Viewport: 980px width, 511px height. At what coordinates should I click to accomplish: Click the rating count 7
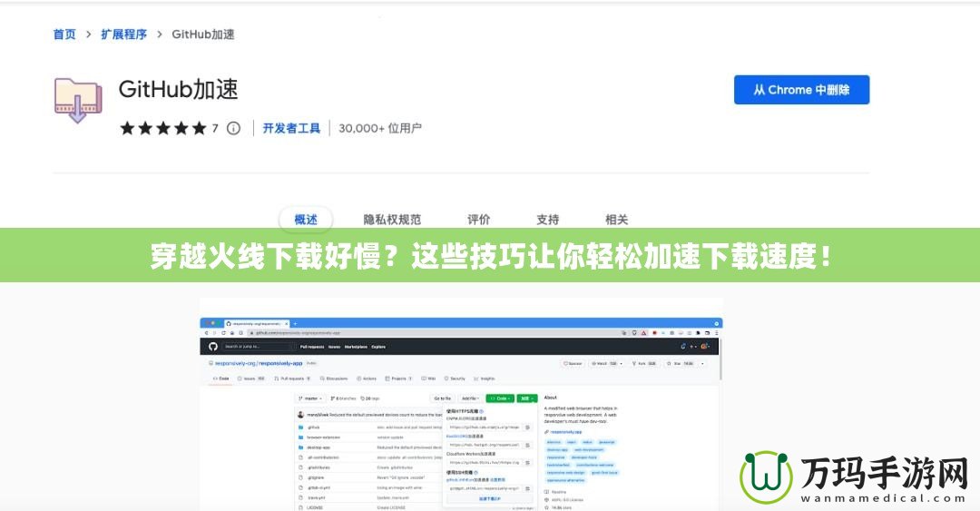215,128
